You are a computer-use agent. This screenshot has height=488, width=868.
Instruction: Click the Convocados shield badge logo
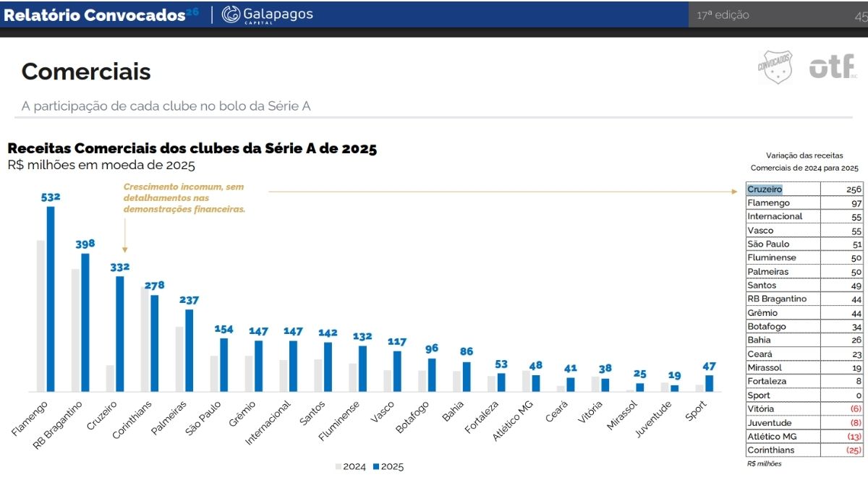775,67
